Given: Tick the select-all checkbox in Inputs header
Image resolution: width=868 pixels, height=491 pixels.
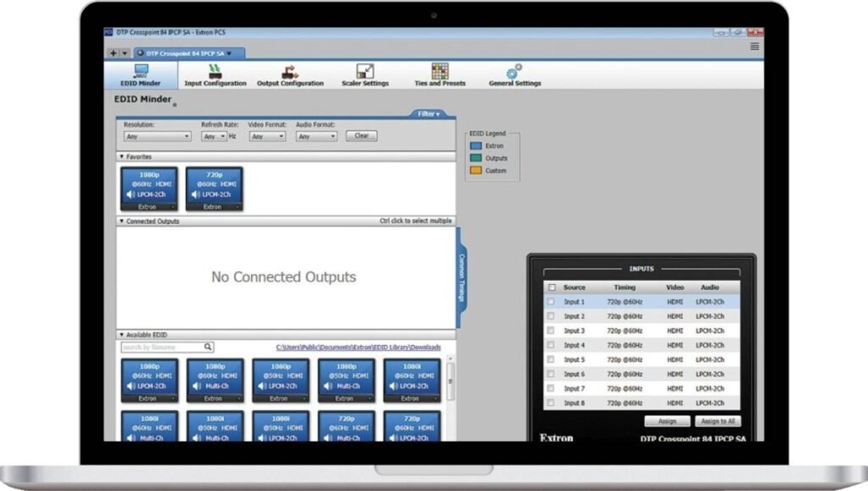Looking at the screenshot, I should click(551, 287).
